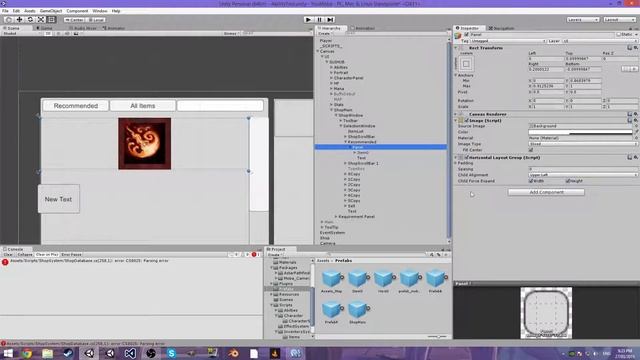
Task: Click the All Items tab in scene view
Action: point(142,106)
